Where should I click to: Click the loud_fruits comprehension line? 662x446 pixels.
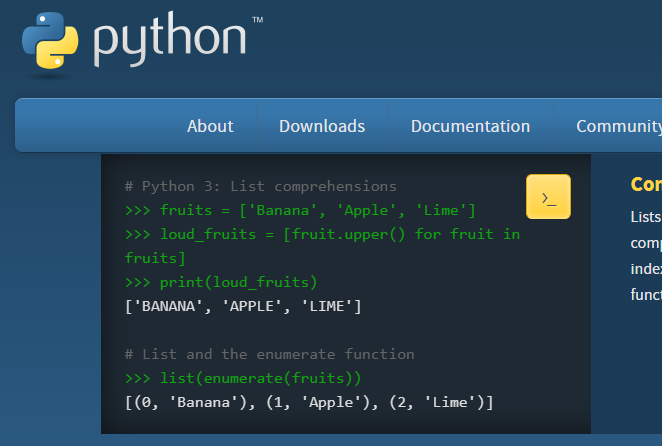(x=322, y=246)
